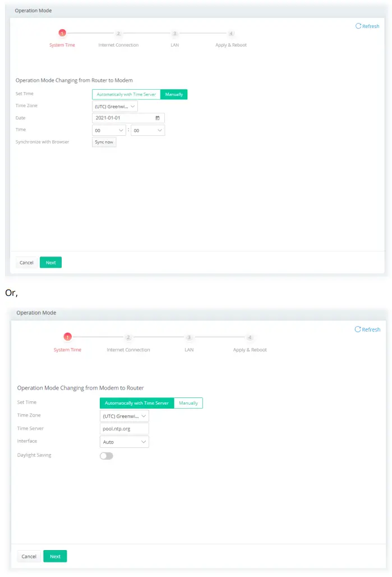Click Cancel in Router to Modem panel
This screenshot has height=577, width=392.
point(26,263)
